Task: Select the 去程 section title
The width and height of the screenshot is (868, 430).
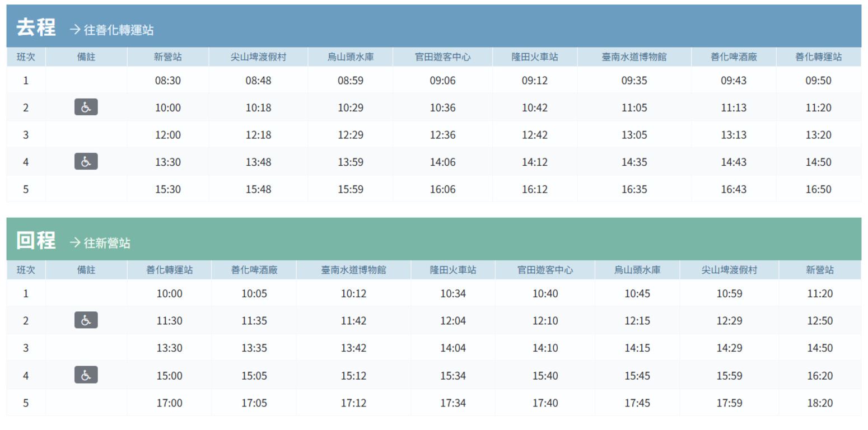Action: 36,27
